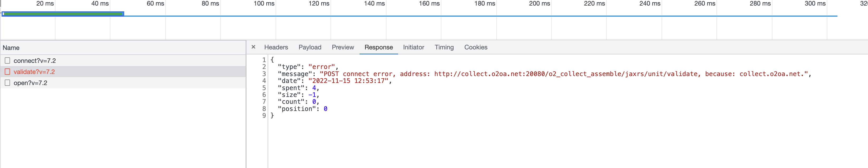View the Initiator tab
Viewport: 868px width, 168px height.
413,48
